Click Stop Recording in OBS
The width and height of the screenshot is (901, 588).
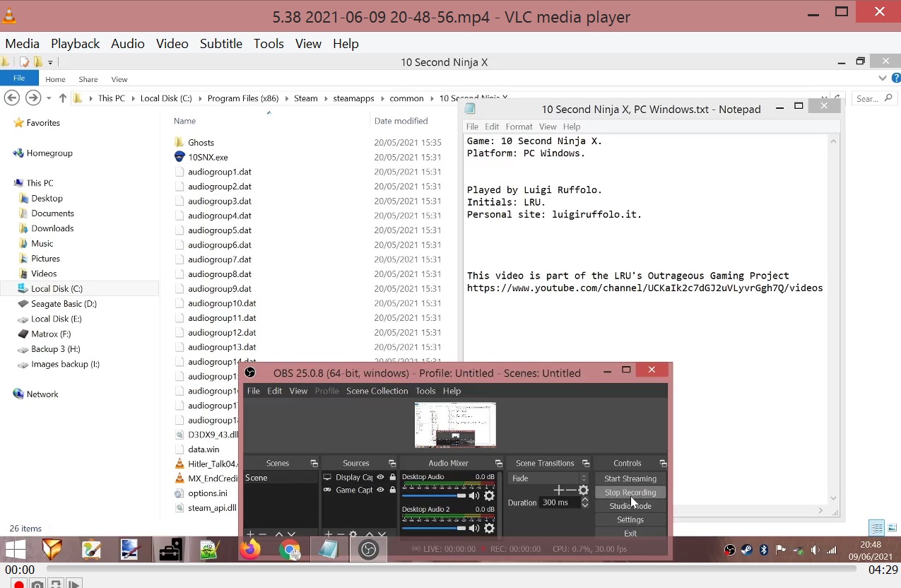click(x=630, y=493)
